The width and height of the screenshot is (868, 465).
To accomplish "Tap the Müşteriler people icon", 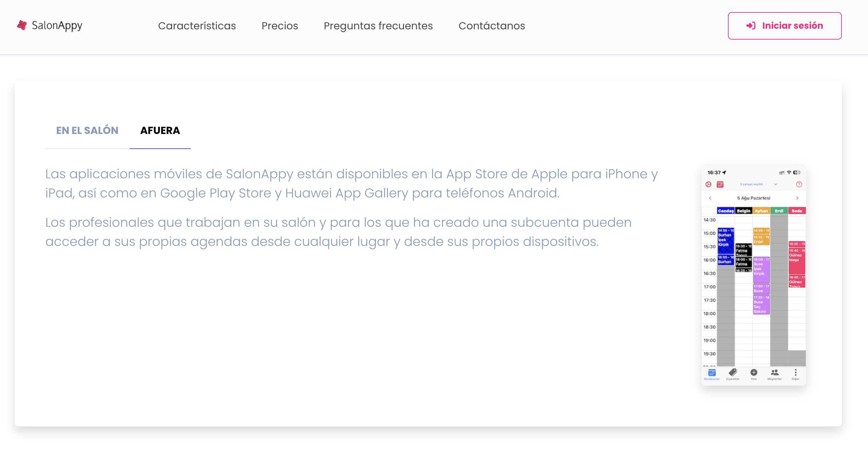I will pos(775,373).
